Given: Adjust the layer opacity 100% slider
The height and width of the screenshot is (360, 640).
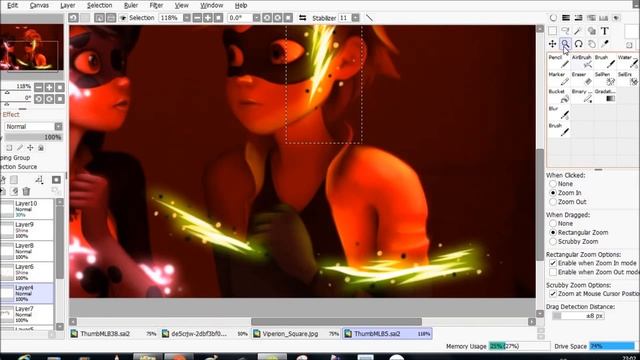Looking at the screenshot, I should point(33,137).
